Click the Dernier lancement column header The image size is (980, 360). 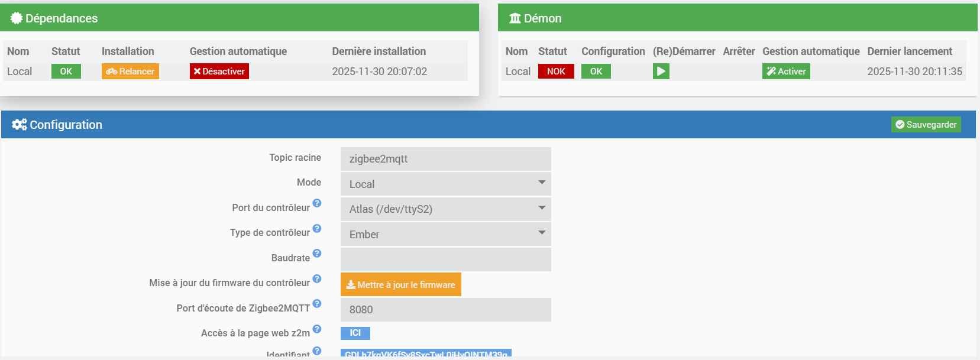click(x=910, y=51)
